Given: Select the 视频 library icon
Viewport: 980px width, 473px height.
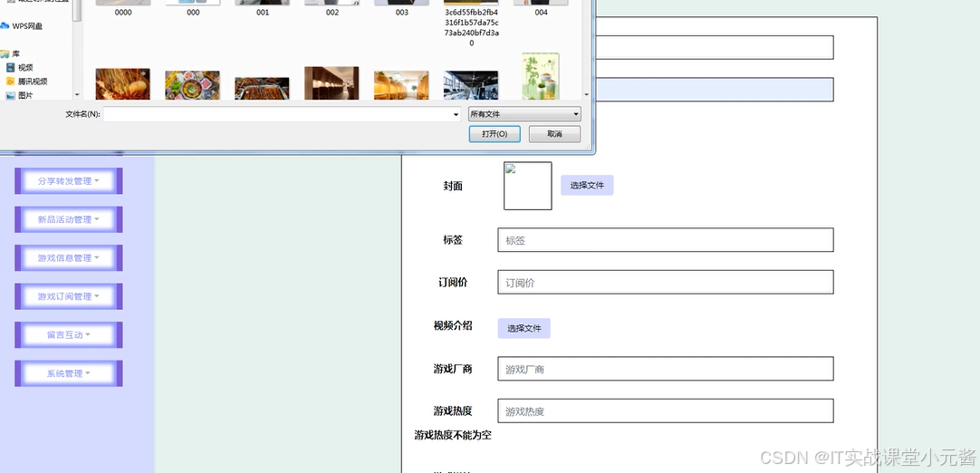Looking at the screenshot, I should (x=10, y=68).
